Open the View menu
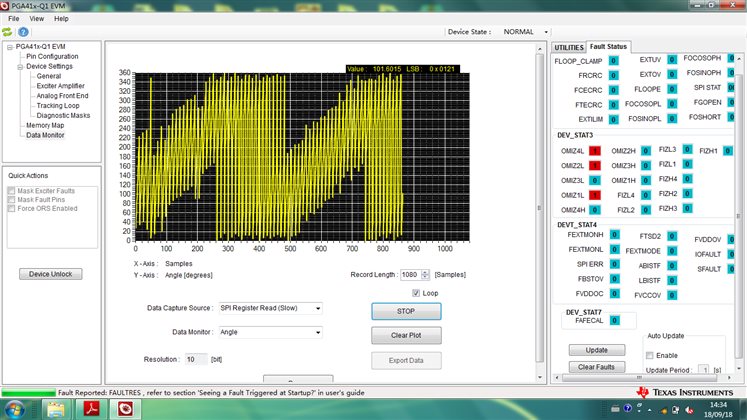The height and width of the screenshot is (420, 747). 37,19
